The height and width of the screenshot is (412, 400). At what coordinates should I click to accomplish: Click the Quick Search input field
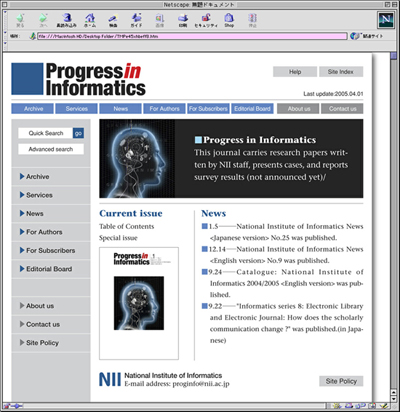click(46, 133)
